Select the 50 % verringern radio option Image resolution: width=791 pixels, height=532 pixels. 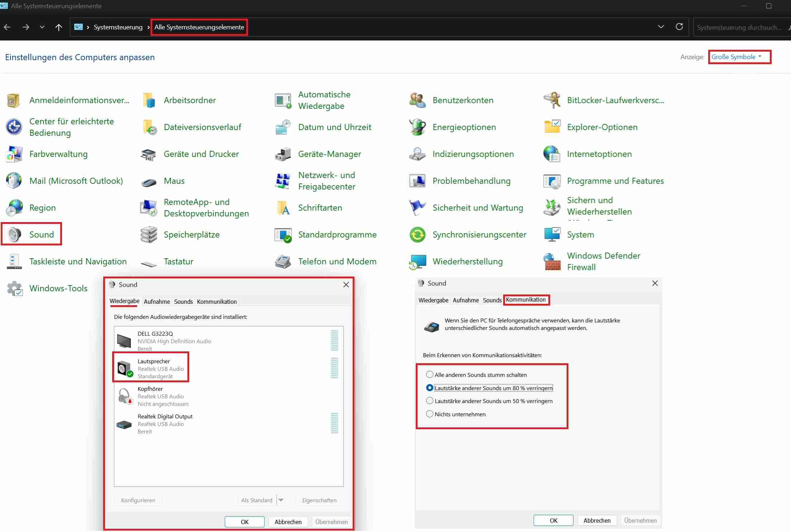[429, 401]
